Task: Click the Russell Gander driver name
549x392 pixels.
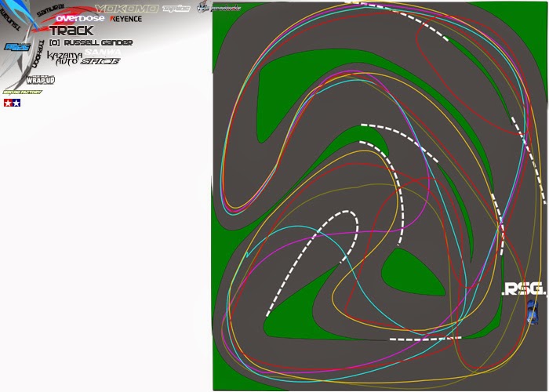Action: (x=91, y=42)
